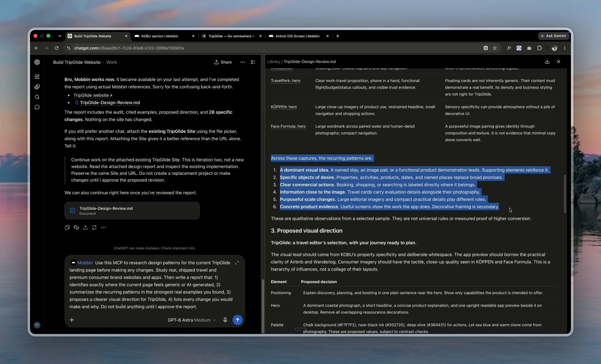Image resolution: width=601 pixels, height=364 pixels.
Task: Click the document preview scrollbar
Action: pos(565,194)
